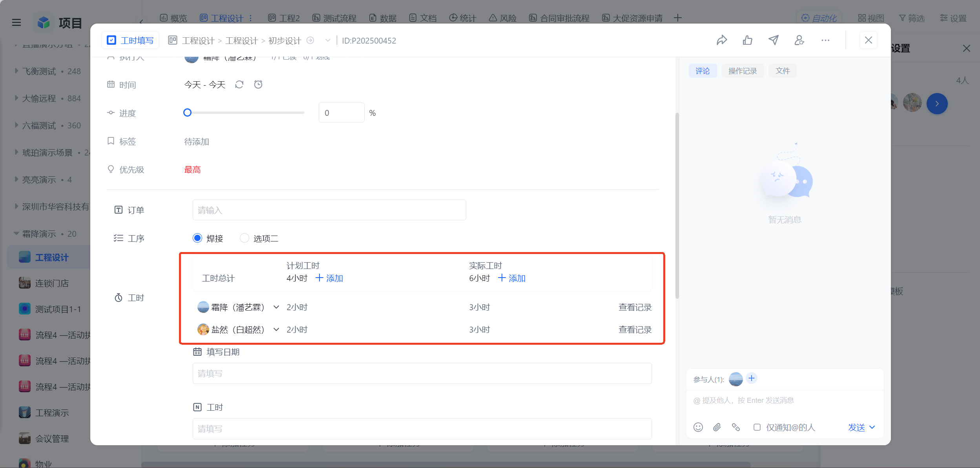Click the status circle next to 初步设计

[x=310, y=40]
